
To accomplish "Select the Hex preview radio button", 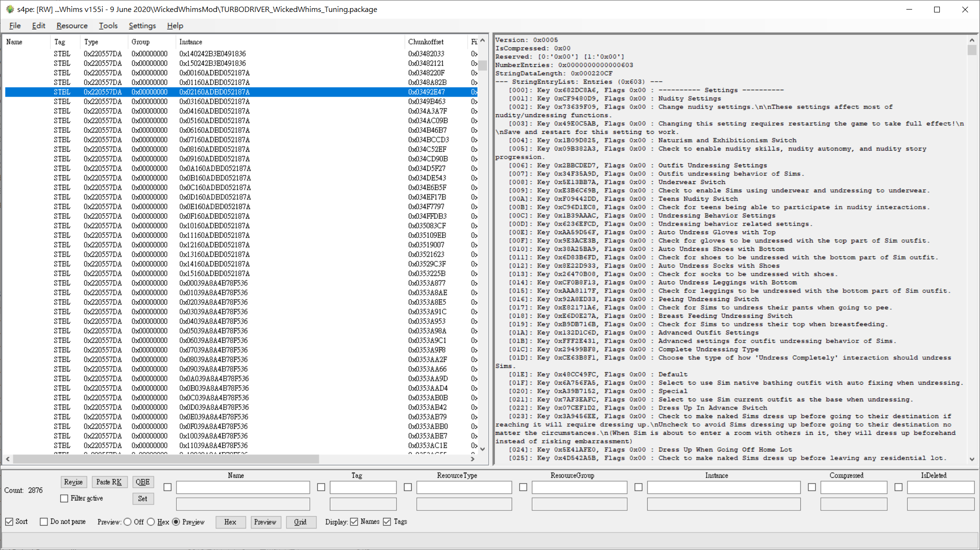I will (x=151, y=522).
